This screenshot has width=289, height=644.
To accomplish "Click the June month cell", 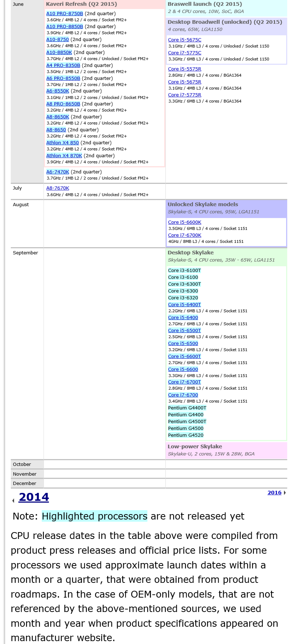I will click(27, 92).
